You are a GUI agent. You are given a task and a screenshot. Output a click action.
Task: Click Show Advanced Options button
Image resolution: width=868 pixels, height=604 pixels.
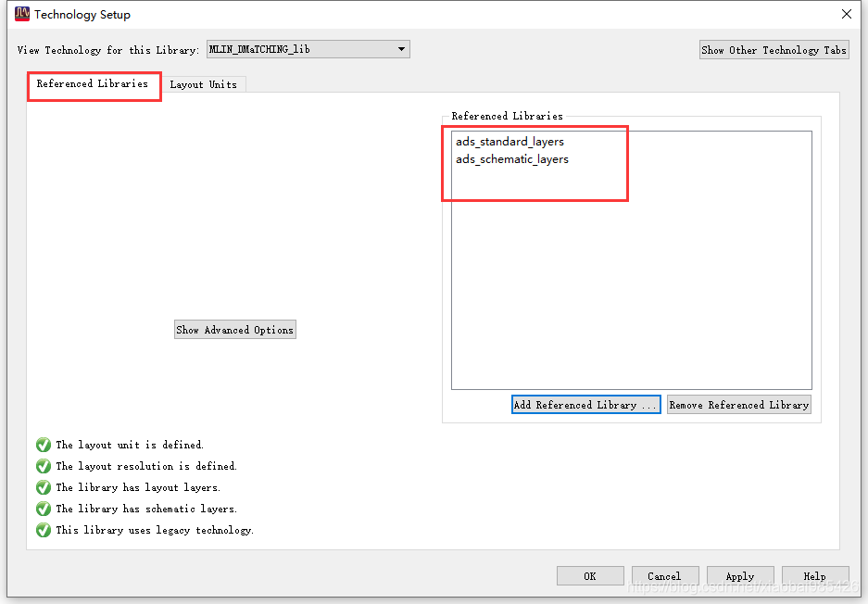click(x=234, y=330)
